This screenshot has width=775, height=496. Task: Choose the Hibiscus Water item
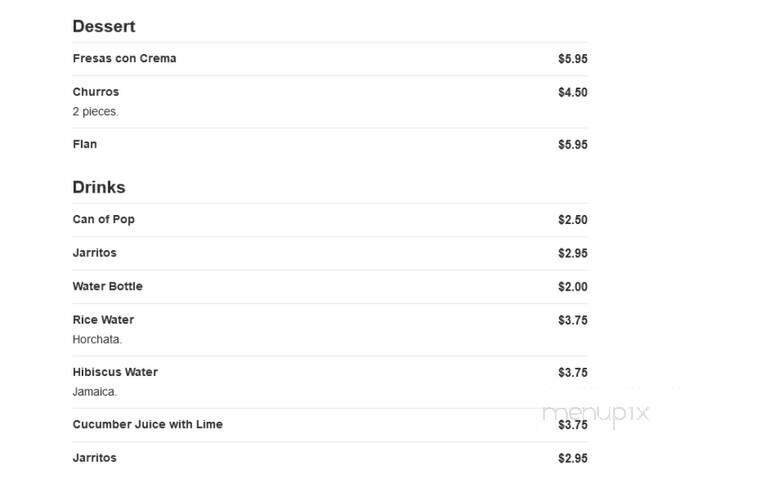click(115, 372)
